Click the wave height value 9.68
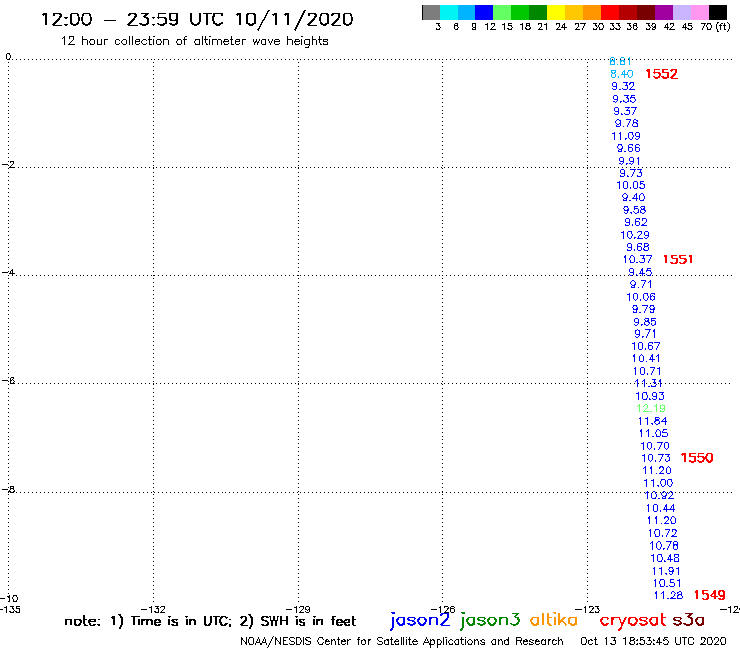The image size is (740, 650). (638, 247)
